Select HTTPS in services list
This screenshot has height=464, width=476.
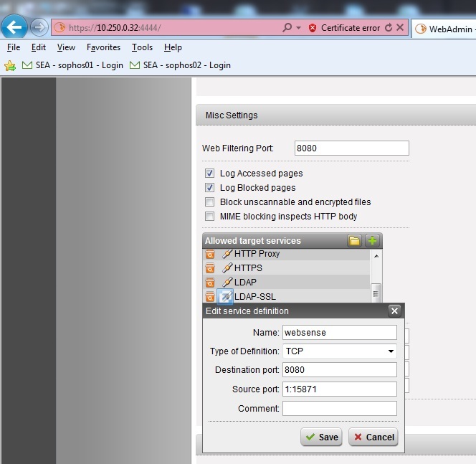[248, 267]
